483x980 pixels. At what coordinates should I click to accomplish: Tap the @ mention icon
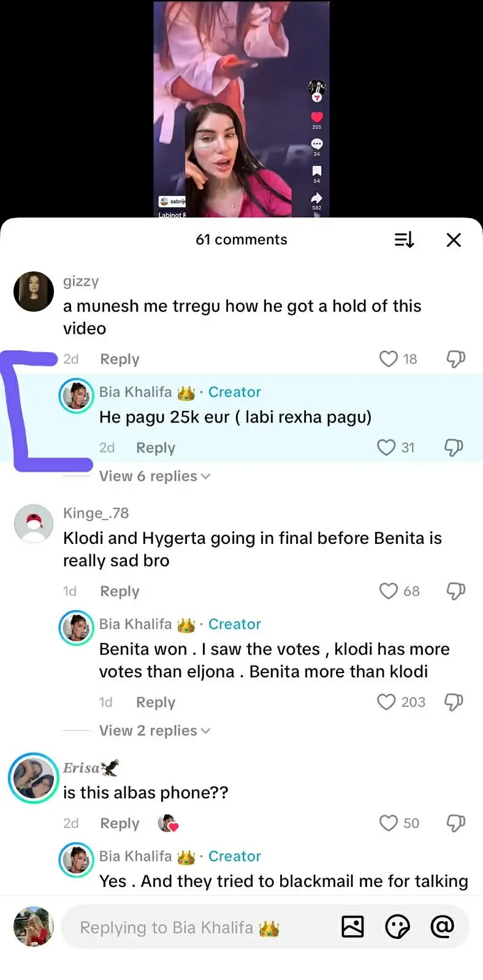[442, 927]
